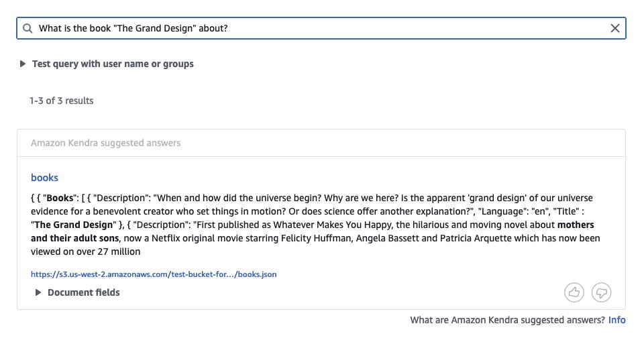Click the magnifying glass search icon
This screenshot has width=644, height=340.
coord(28,28)
